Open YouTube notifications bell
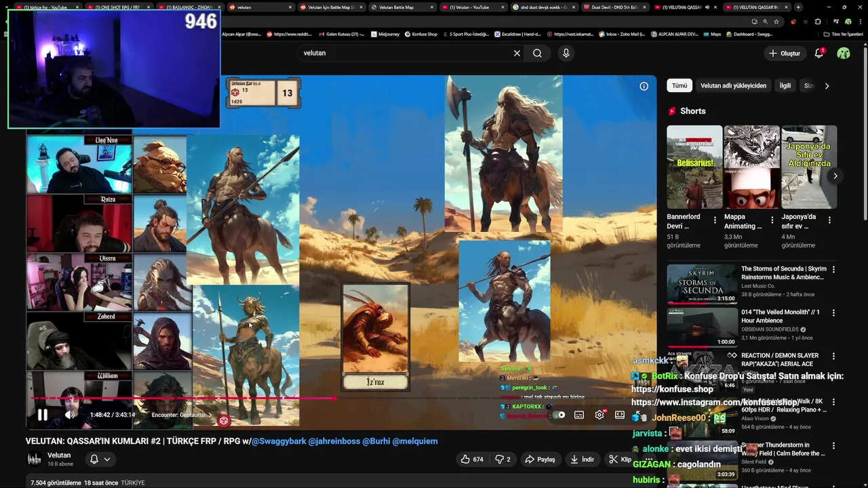The image size is (868, 488). [x=819, y=53]
